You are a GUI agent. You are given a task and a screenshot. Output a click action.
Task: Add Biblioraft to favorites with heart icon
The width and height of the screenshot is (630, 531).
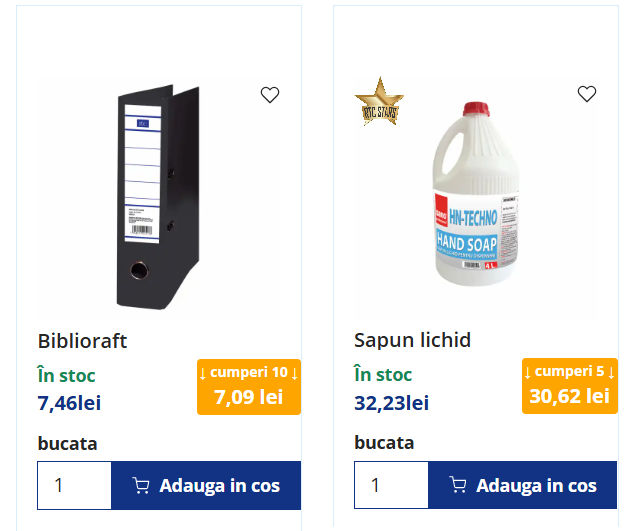[270, 95]
